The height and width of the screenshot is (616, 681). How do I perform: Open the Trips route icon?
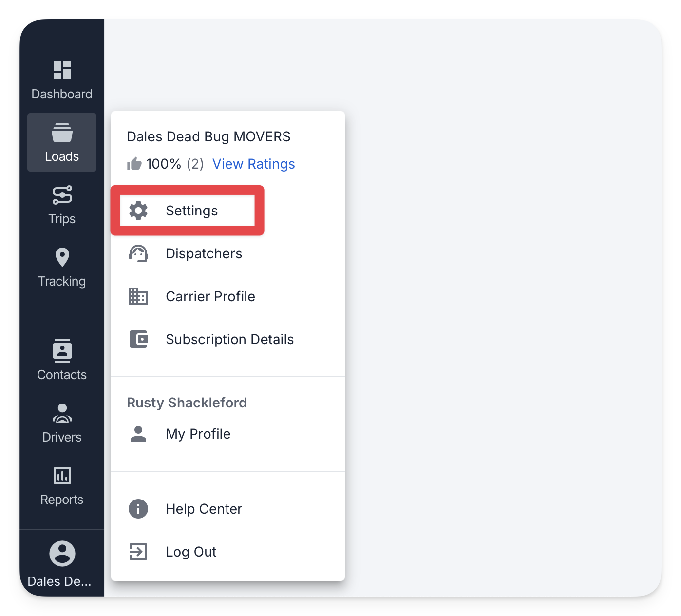[62, 195]
